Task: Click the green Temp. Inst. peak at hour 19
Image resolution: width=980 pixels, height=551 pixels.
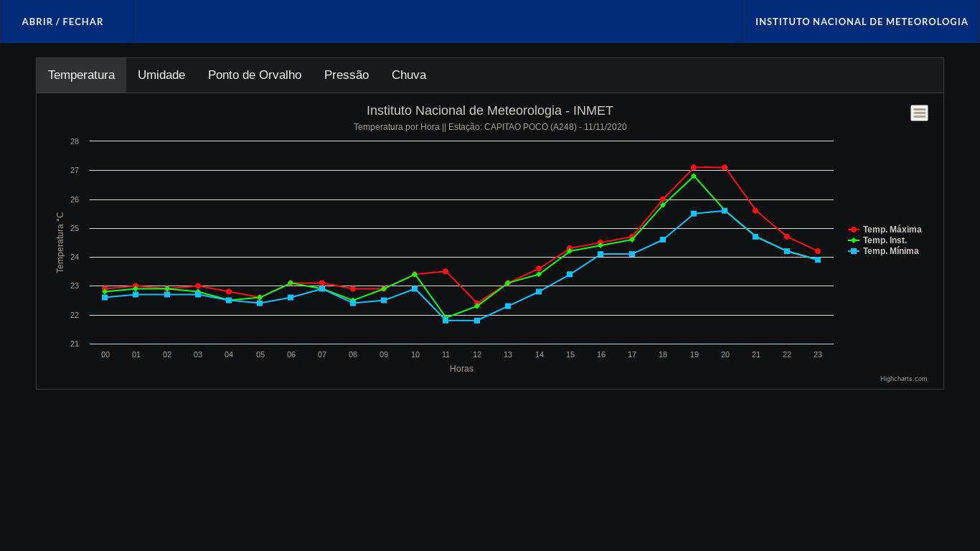Action: click(694, 176)
